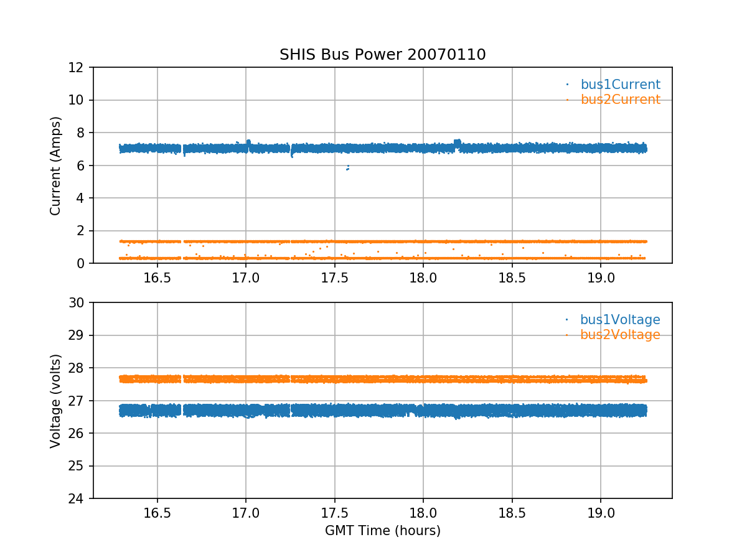The height and width of the screenshot is (560, 747).
Task: Click the 16.5 tick label under the upper plot
Action: pyautogui.click(x=157, y=276)
